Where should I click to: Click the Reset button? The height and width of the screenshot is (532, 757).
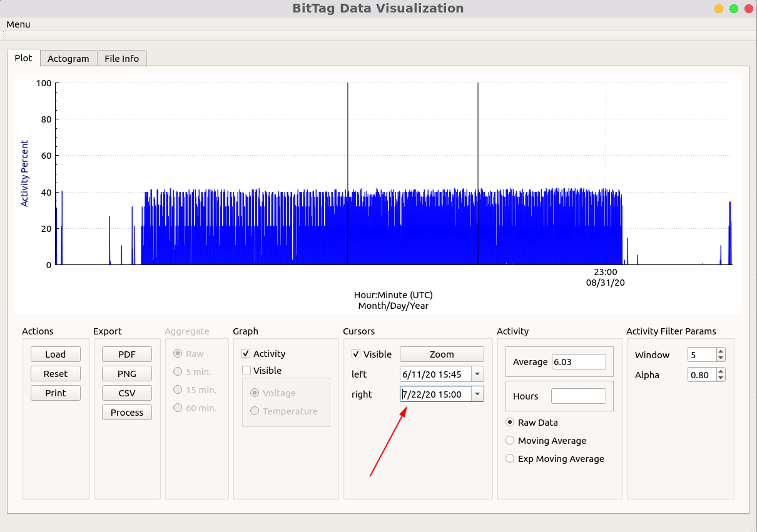tap(56, 374)
